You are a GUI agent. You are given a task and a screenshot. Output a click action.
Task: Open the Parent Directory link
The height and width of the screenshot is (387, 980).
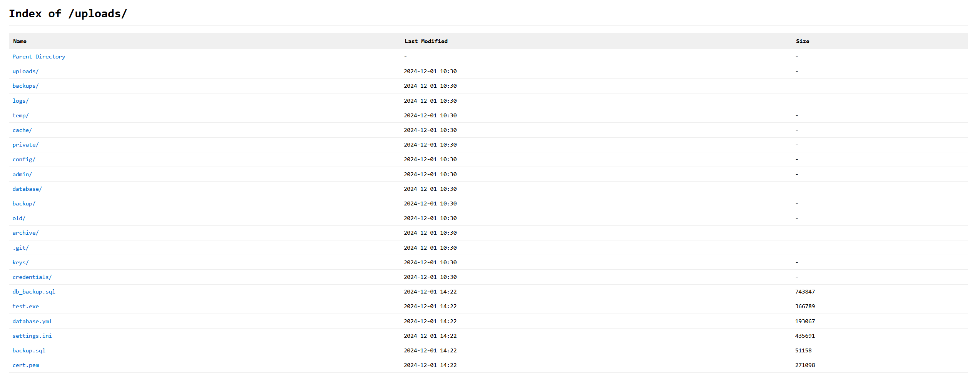pos(38,57)
